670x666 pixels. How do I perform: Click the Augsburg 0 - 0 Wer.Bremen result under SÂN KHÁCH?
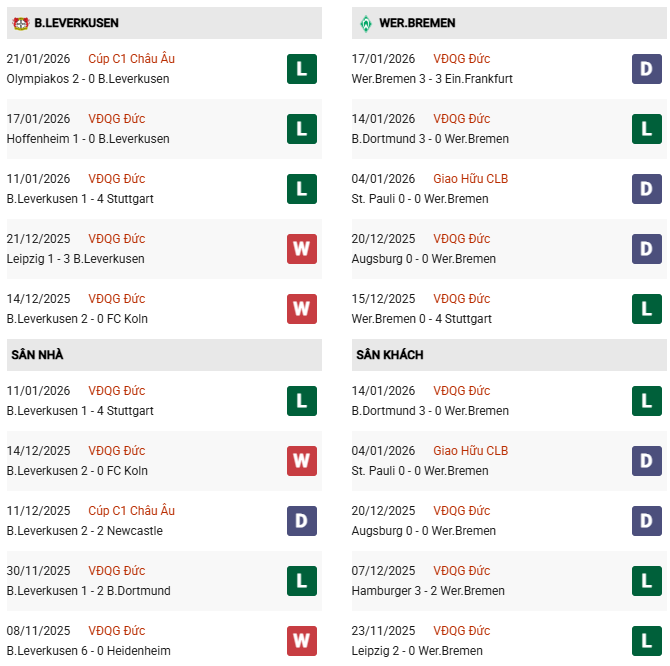(423, 531)
